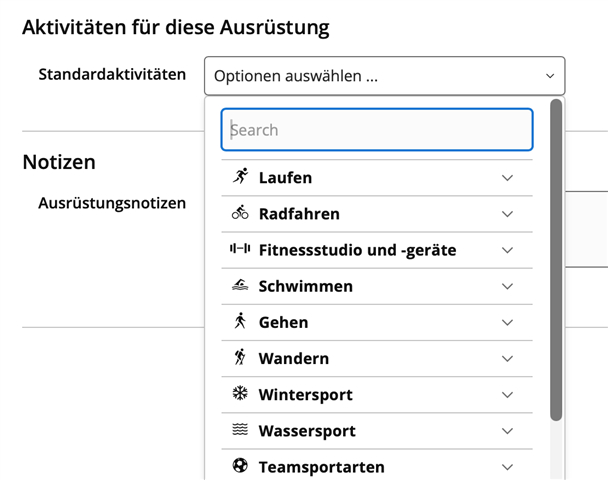This screenshot has height=480, width=608.
Task: Click the waves icon beside Wassersport
Action: click(x=240, y=430)
